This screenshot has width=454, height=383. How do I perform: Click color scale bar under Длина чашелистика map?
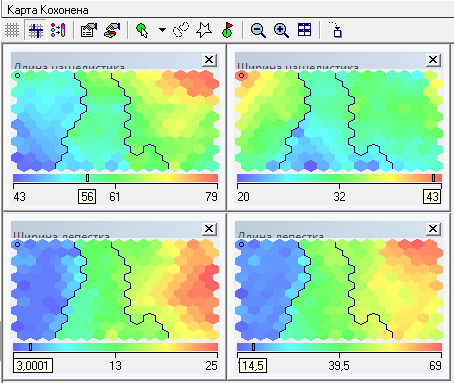pos(115,178)
